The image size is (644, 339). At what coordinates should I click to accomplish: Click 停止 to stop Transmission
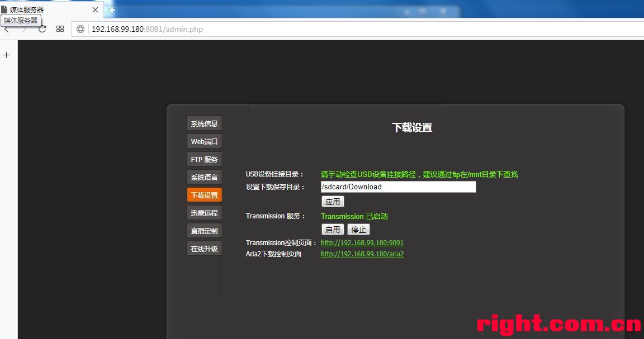pos(358,230)
